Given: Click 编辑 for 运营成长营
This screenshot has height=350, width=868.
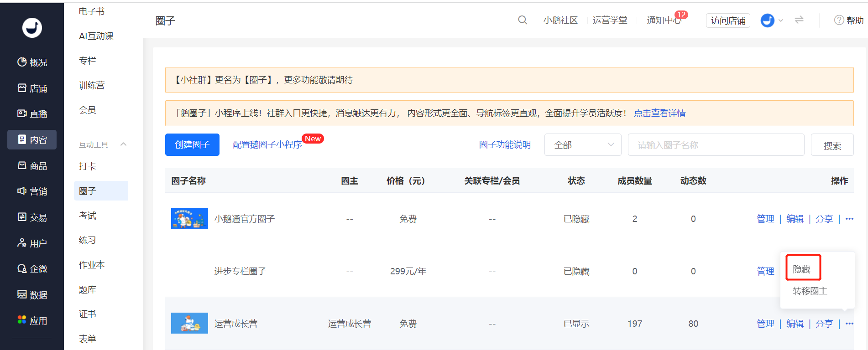Looking at the screenshot, I should (795, 324).
